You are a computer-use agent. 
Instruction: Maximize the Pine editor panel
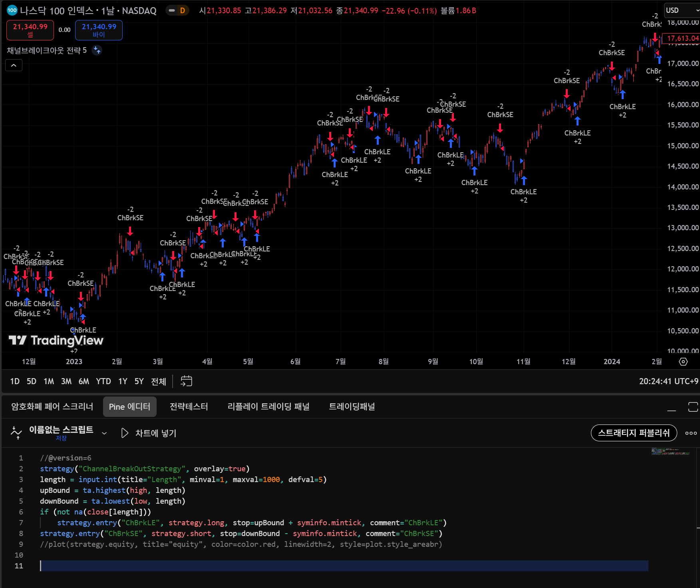[693, 407]
